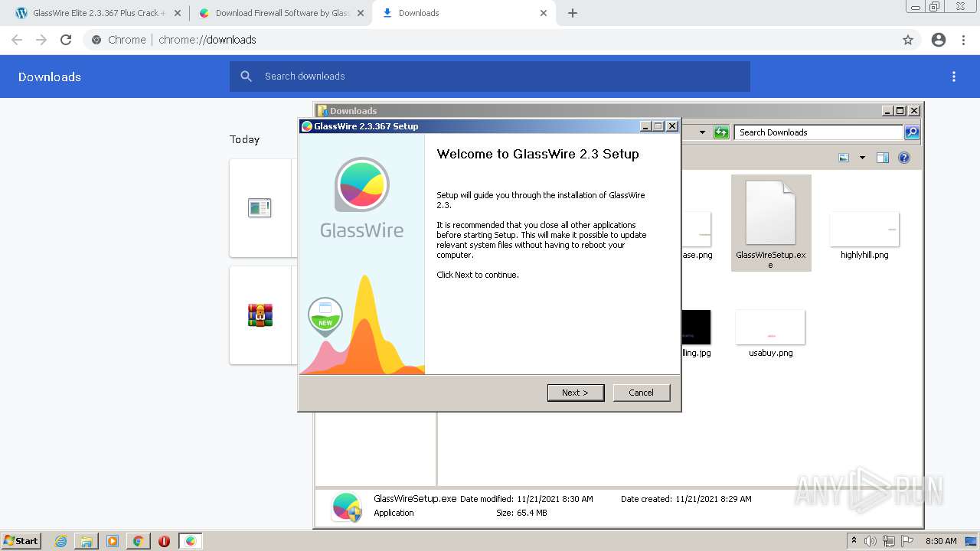Toggle Explorer preview pane
The height and width of the screenshot is (551, 980).
pos(883,158)
